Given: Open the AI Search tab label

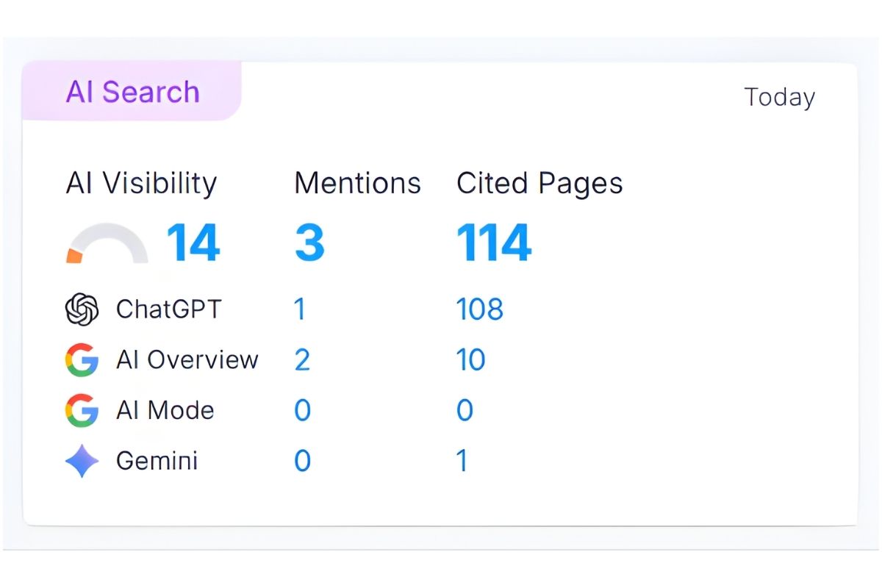Looking at the screenshot, I should (132, 92).
